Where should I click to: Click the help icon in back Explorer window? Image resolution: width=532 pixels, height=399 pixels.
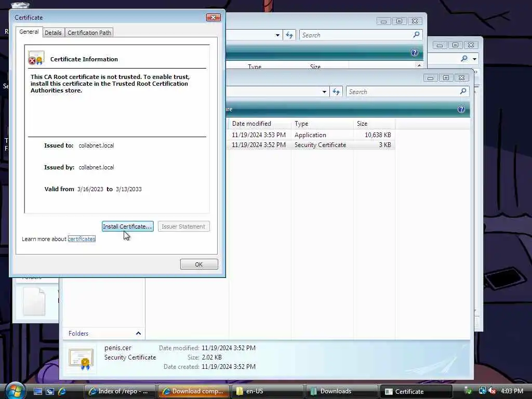tap(414, 52)
